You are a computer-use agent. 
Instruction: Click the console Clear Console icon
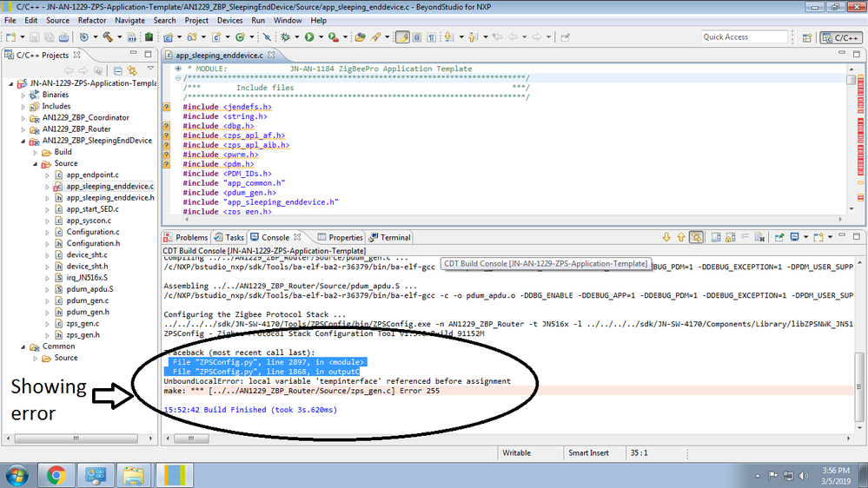pyautogui.click(x=759, y=237)
